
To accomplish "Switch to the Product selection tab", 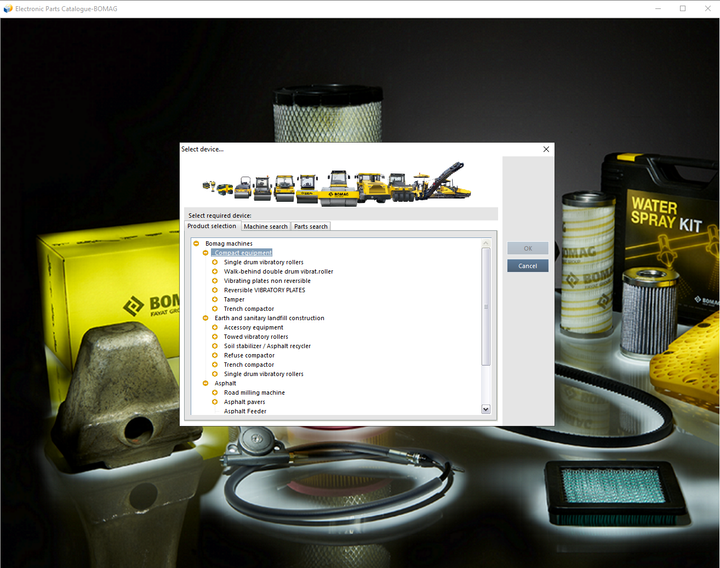I will pyautogui.click(x=212, y=226).
